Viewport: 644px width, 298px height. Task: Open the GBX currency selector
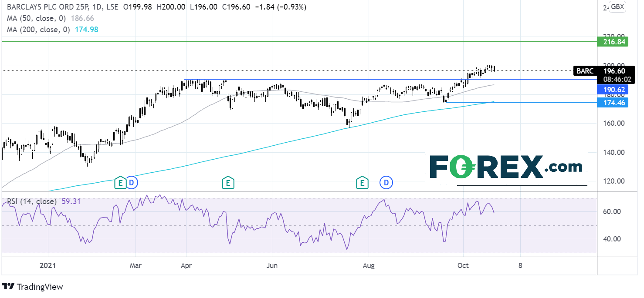[617, 7]
